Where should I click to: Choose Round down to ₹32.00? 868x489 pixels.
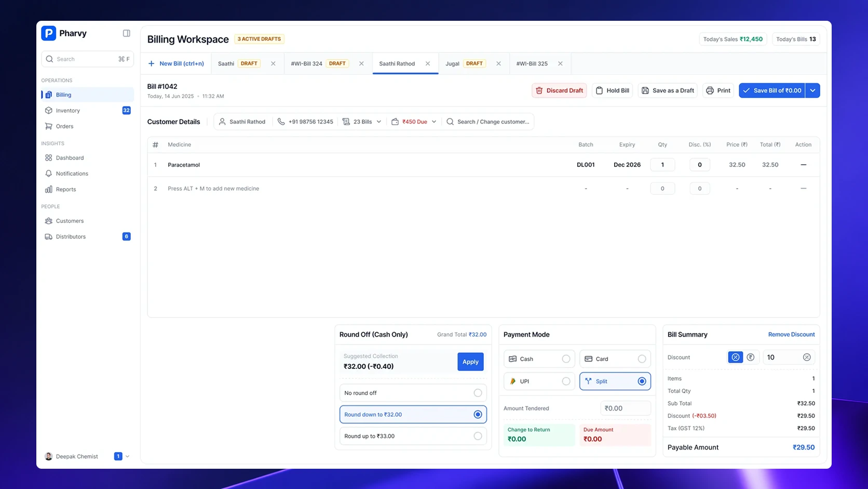[x=413, y=415]
